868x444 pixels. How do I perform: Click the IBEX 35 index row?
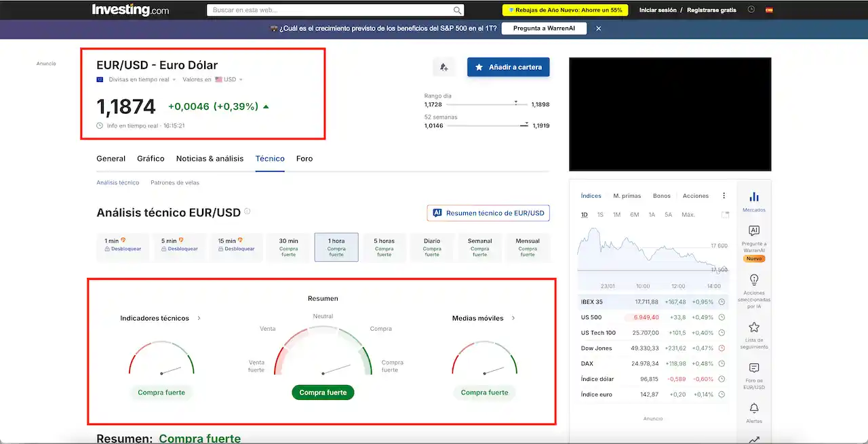[x=654, y=302]
